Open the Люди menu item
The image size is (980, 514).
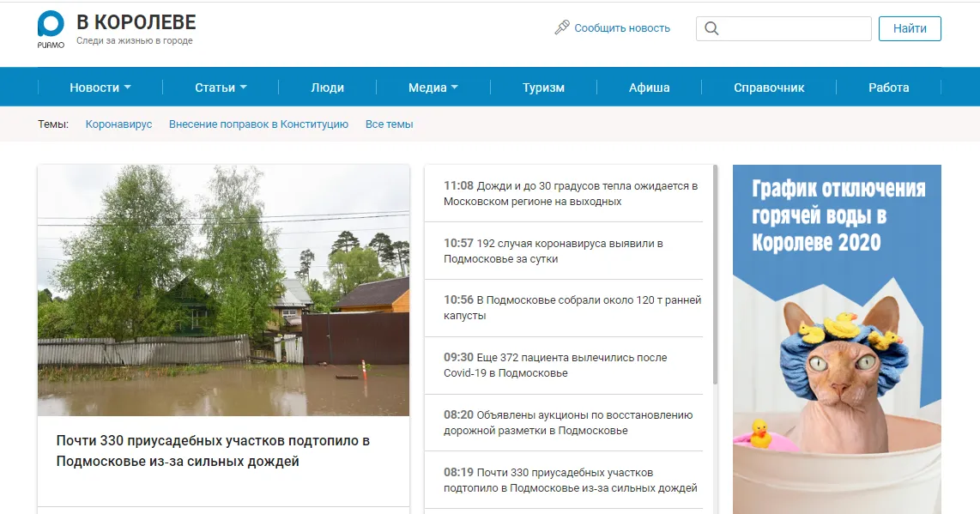pos(328,88)
